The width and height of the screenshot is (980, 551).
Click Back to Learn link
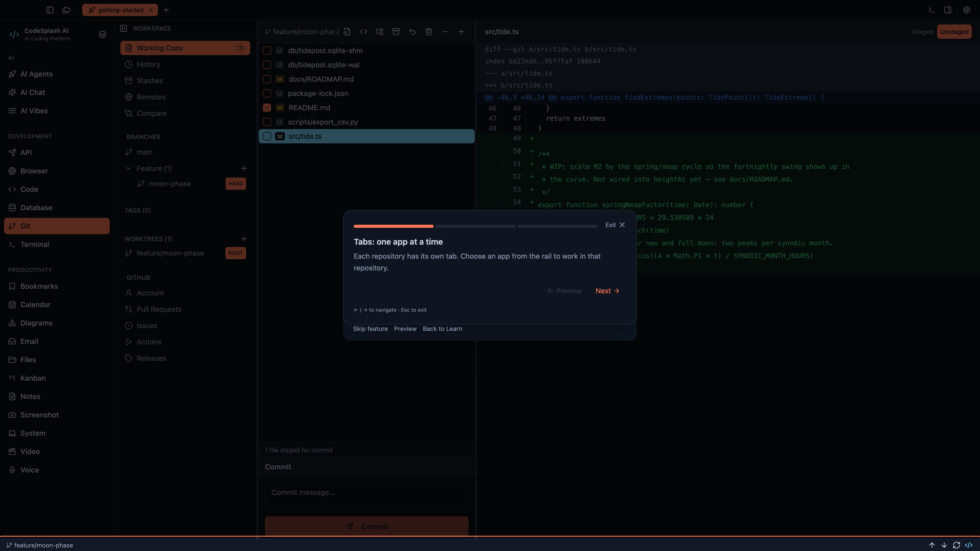click(x=443, y=329)
